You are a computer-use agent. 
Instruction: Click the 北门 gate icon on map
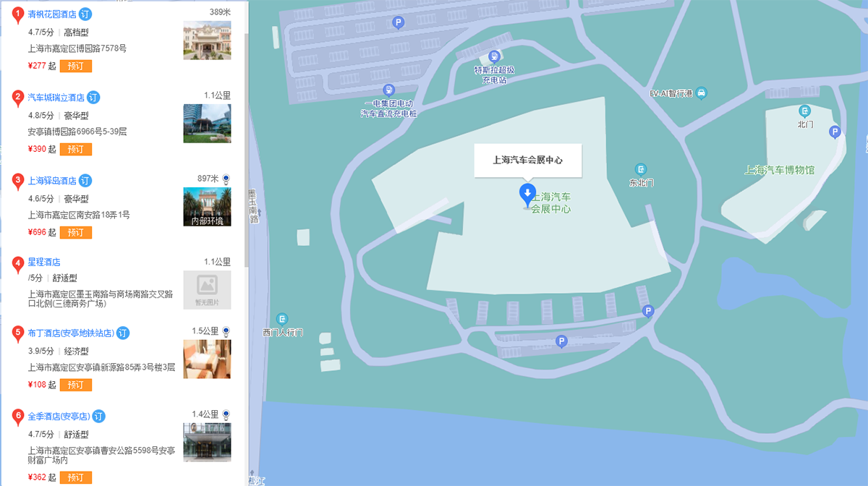coord(804,111)
